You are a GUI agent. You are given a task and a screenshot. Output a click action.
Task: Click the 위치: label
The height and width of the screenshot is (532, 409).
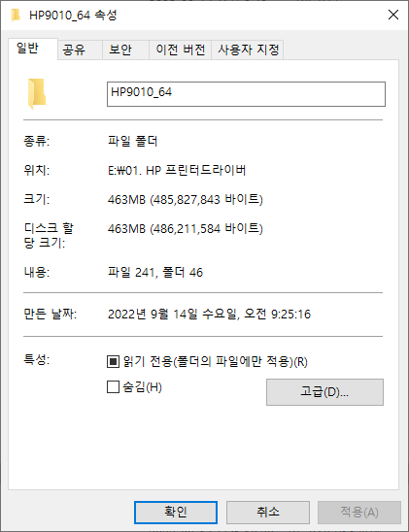(x=36, y=170)
